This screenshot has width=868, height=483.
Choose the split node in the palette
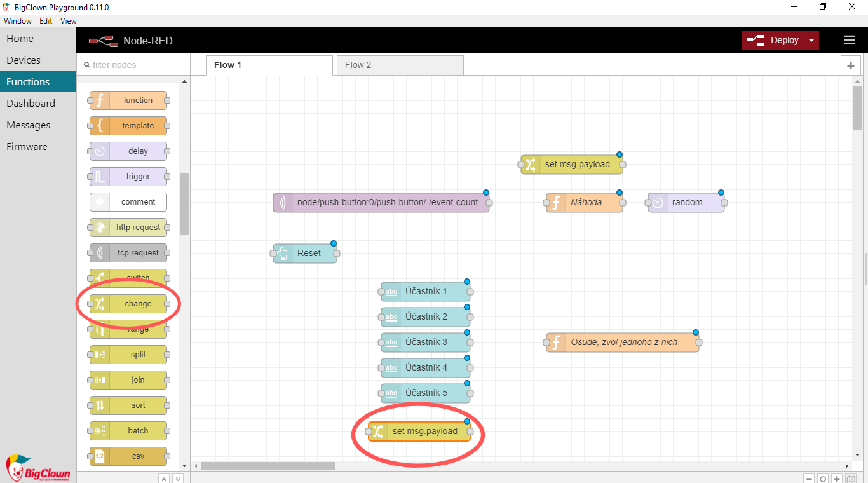pos(128,355)
